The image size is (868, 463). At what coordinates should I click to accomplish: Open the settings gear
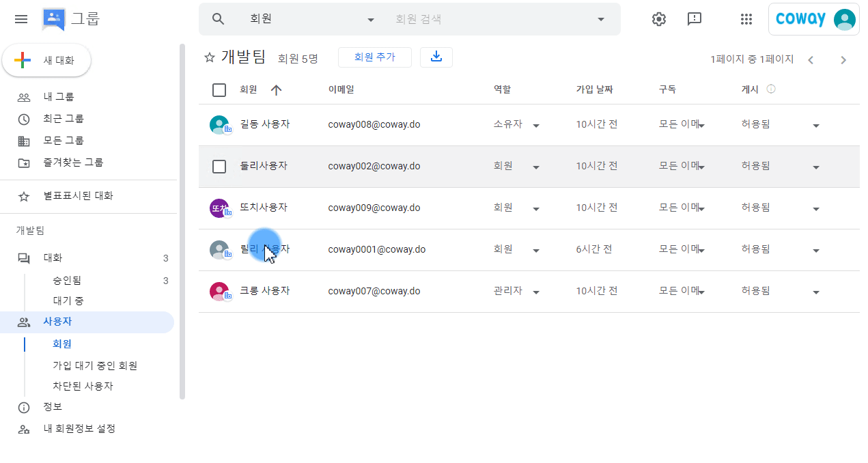[659, 19]
